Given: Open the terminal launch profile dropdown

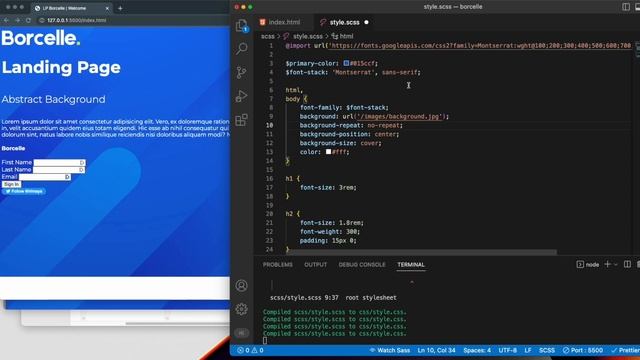Looking at the screenshot, I should pos(616,264).
